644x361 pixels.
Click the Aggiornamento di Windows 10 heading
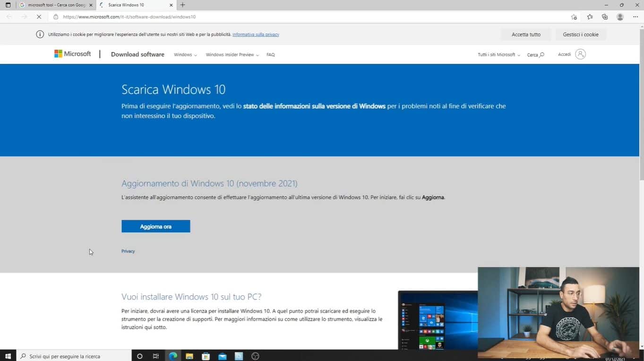coord(209,183)
